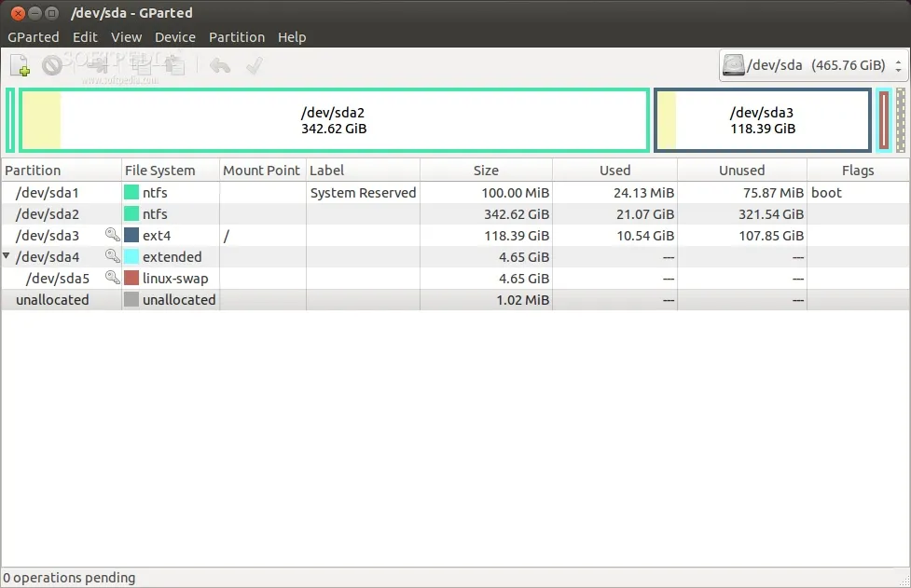Open the View menu
This screenshot has height=588, width=911.
126,37
